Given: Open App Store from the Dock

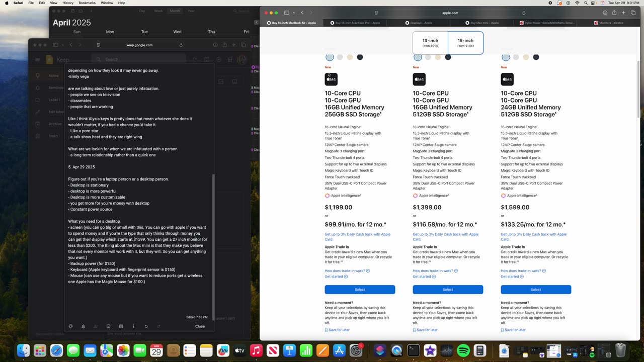Looking at the screenshot, I should [339, 350].
